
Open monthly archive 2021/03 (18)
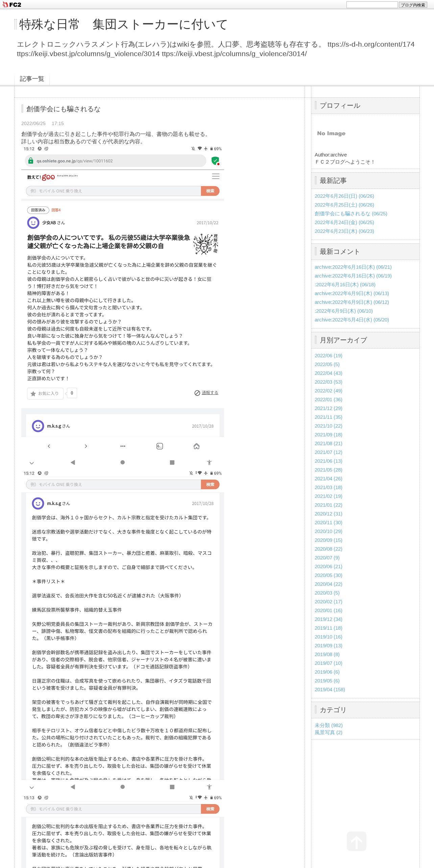pyautogui.click(x=328, y=487)
